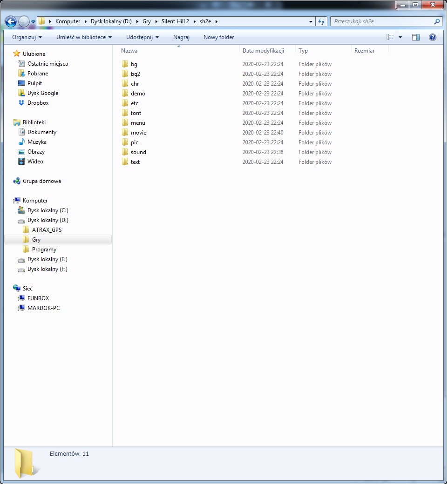The width and height of the screenshot is (448, 486).
Task: Open the view options dropdown arrow
Action: click(400, 37)
